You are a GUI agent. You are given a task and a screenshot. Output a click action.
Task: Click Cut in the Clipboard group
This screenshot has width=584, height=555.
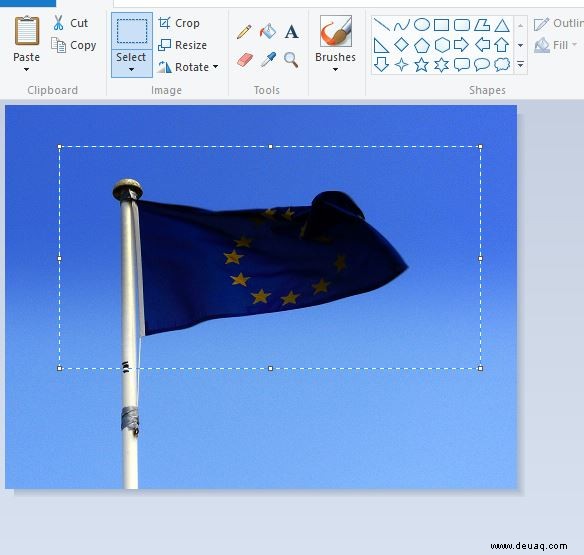(70, 23)
